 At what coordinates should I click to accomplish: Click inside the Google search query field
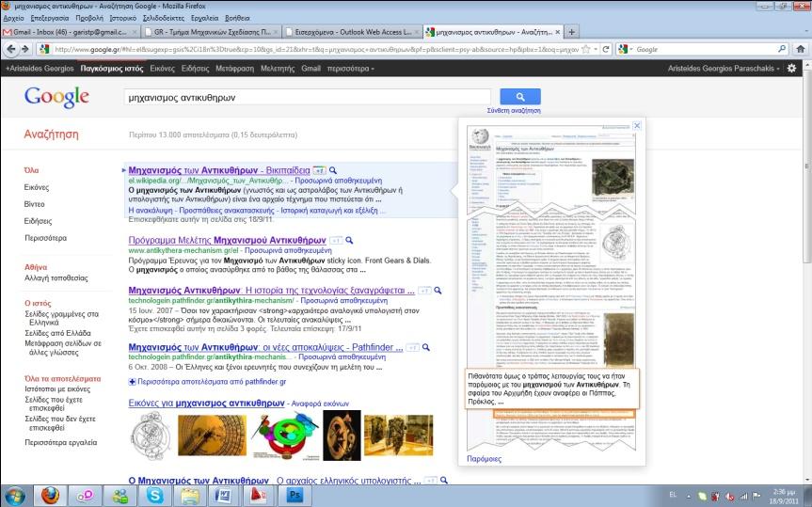click(x=307, y=98)
